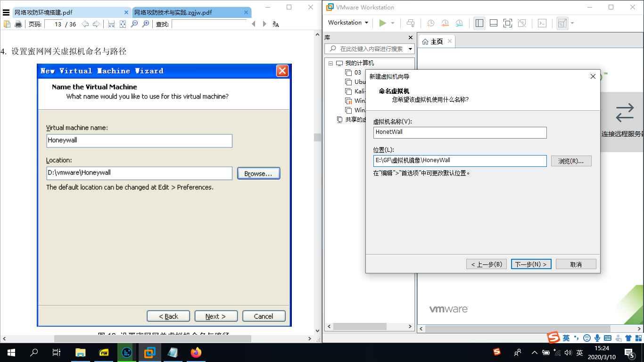Click the fit page icon in PDF toolbar
This screenshot has height=362, width=644.
click(123, 24)
